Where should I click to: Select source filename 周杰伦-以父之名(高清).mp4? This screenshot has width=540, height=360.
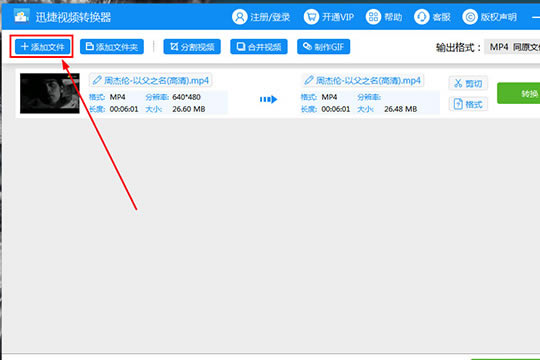(157, 81)
